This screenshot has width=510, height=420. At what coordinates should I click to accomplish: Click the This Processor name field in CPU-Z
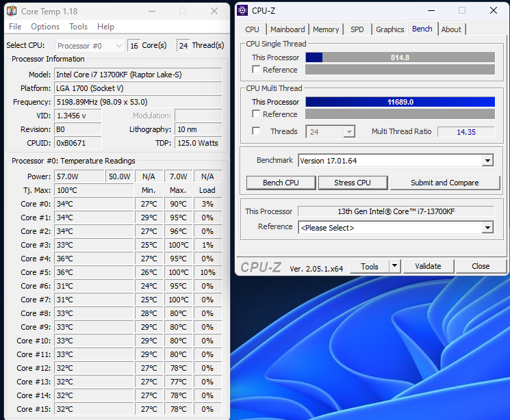[396, 211]
